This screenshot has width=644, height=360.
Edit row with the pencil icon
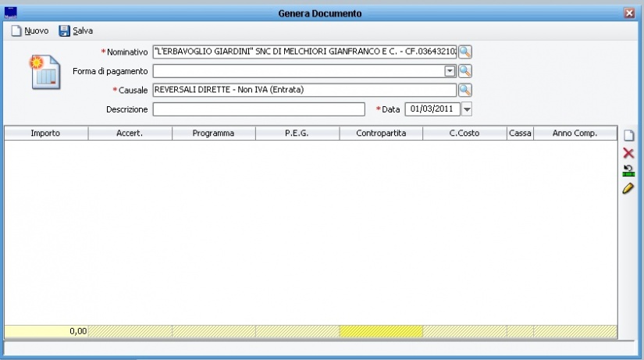pos(628,188)
